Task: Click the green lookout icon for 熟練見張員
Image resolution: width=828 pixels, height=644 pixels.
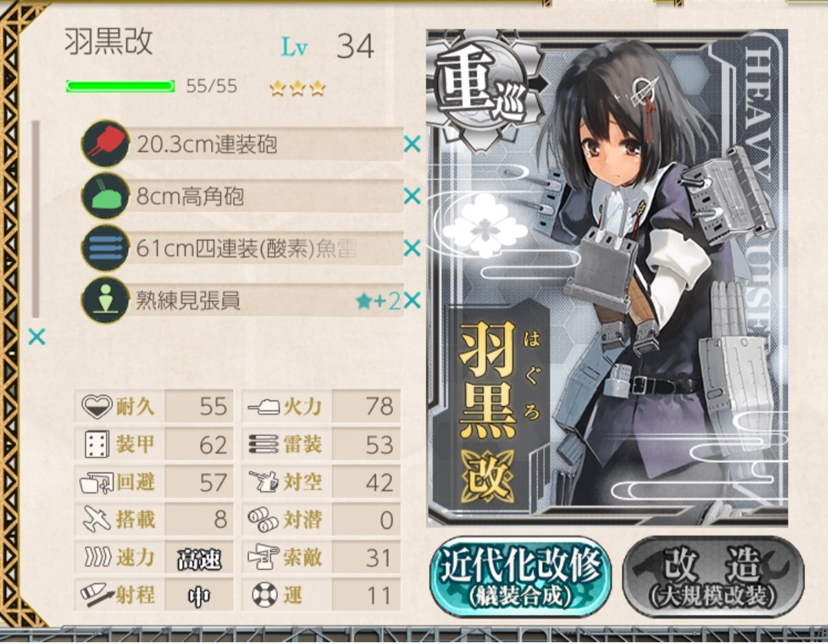Action: 105,301
